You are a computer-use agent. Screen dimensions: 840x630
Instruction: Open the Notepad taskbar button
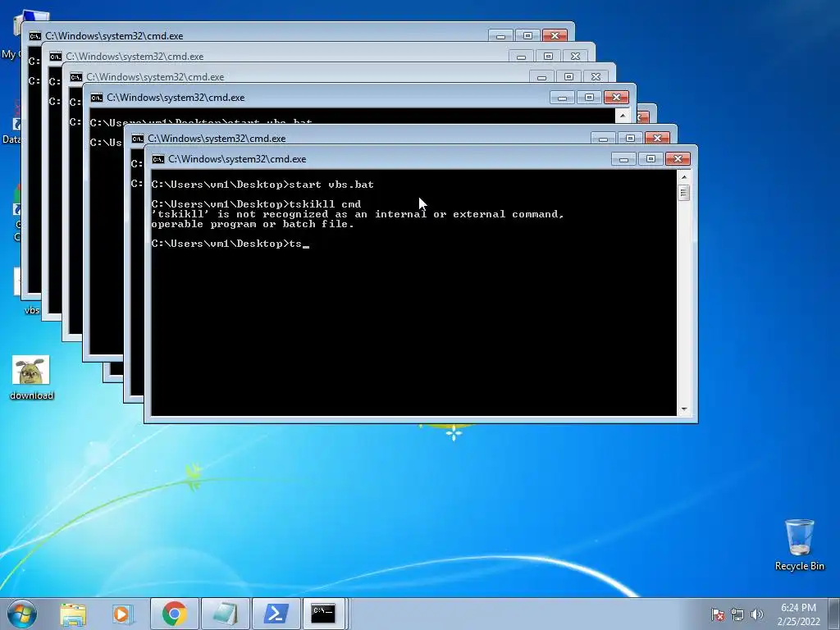pyautogui.click(x=225, y=614)
